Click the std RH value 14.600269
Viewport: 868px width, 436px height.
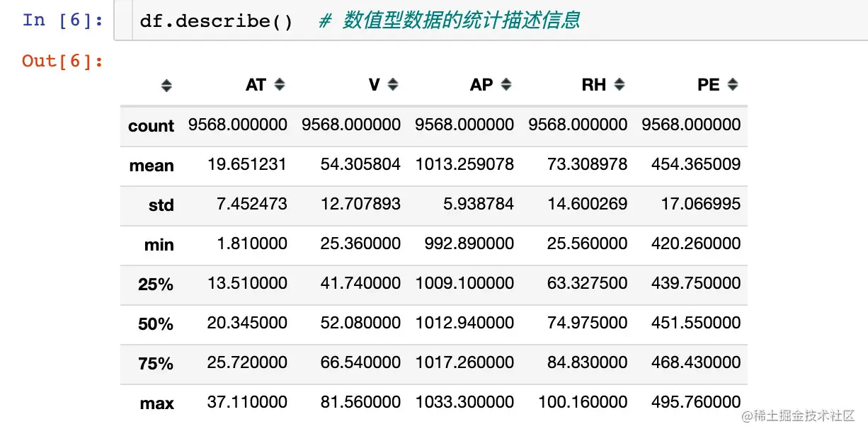(587, 204)
